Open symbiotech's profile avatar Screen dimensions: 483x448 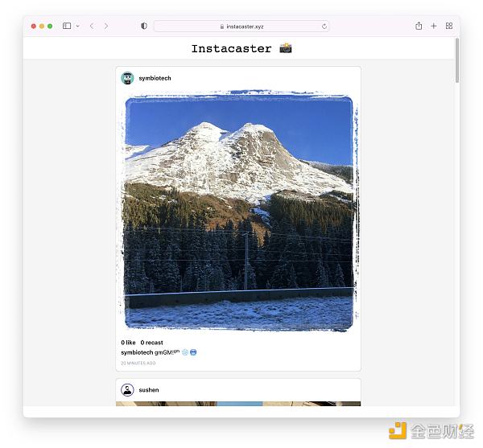coord(127,78)
